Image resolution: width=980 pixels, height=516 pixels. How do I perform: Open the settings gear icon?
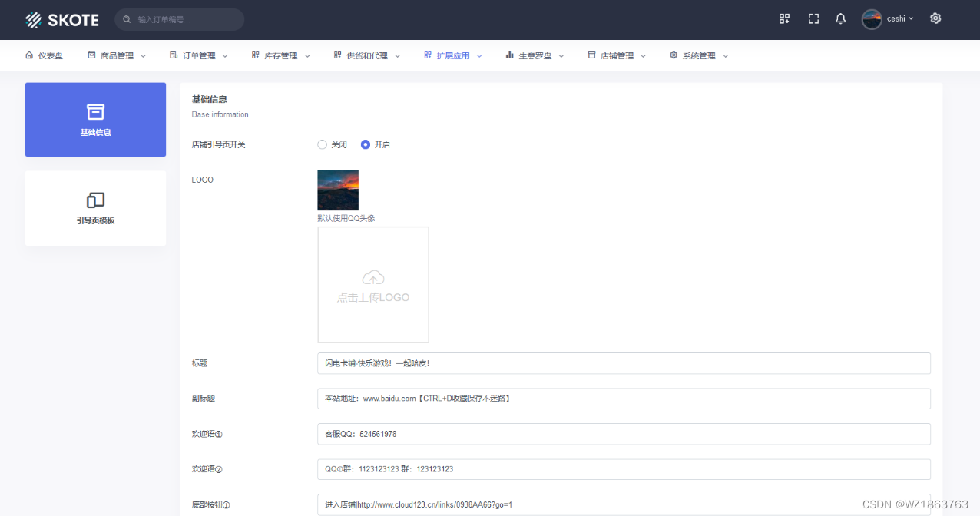935,18
